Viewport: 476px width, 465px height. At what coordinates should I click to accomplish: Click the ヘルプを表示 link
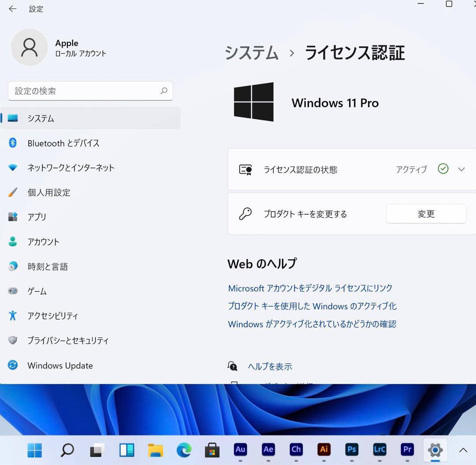(270, 366)
